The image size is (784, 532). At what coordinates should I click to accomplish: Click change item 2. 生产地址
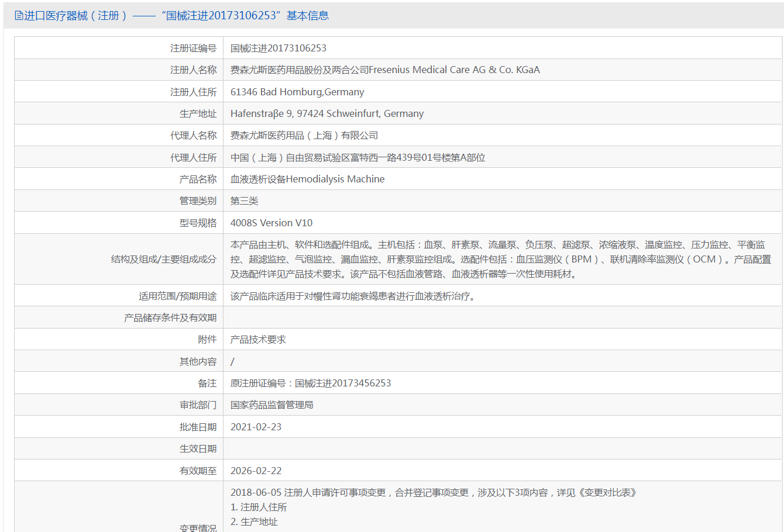254,521
